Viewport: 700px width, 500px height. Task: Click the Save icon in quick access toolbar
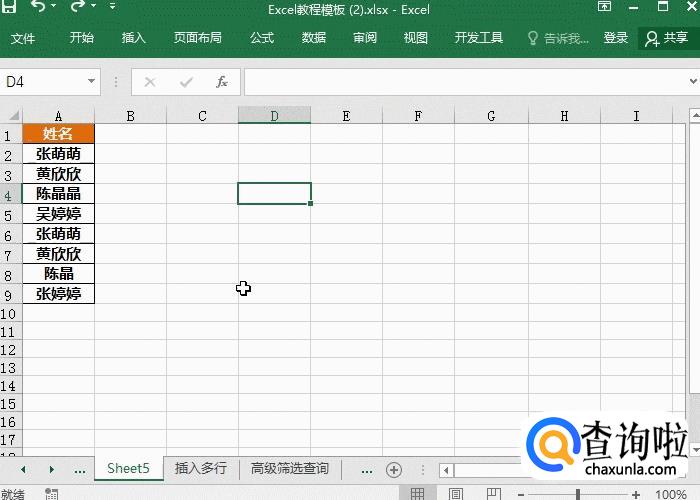[9, 5]
